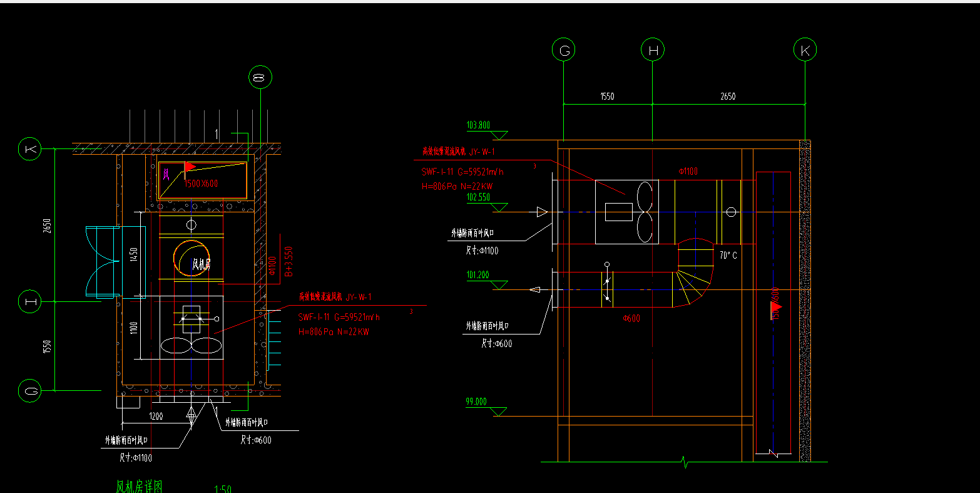Select the 1500X600 shaft size text in plan
This screenshot has width=980, height=493.
coord(202,184)
